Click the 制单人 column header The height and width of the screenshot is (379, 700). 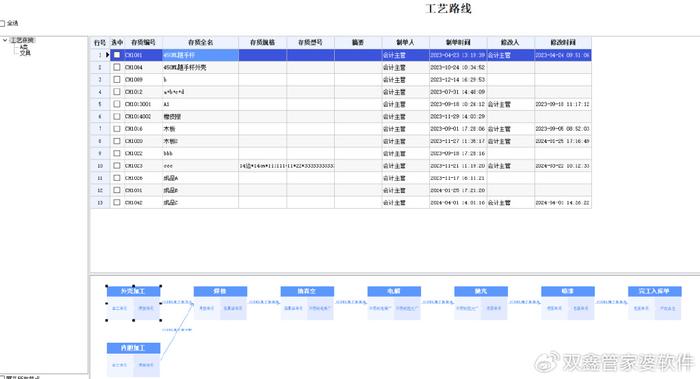coord(405,42)
